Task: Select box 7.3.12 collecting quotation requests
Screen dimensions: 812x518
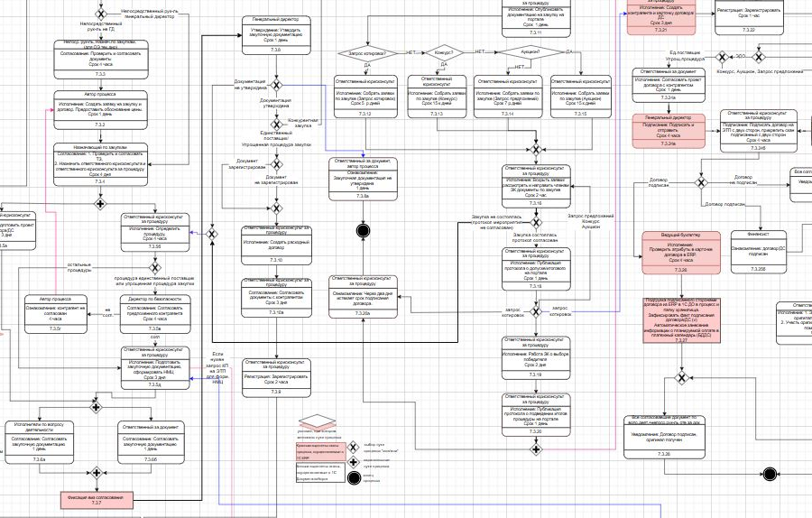Action: [x=365, y=97]
